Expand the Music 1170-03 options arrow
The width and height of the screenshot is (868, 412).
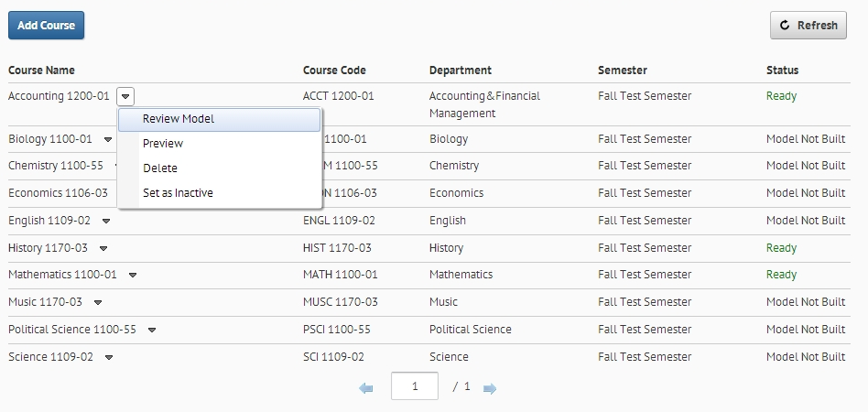[98, 302]
